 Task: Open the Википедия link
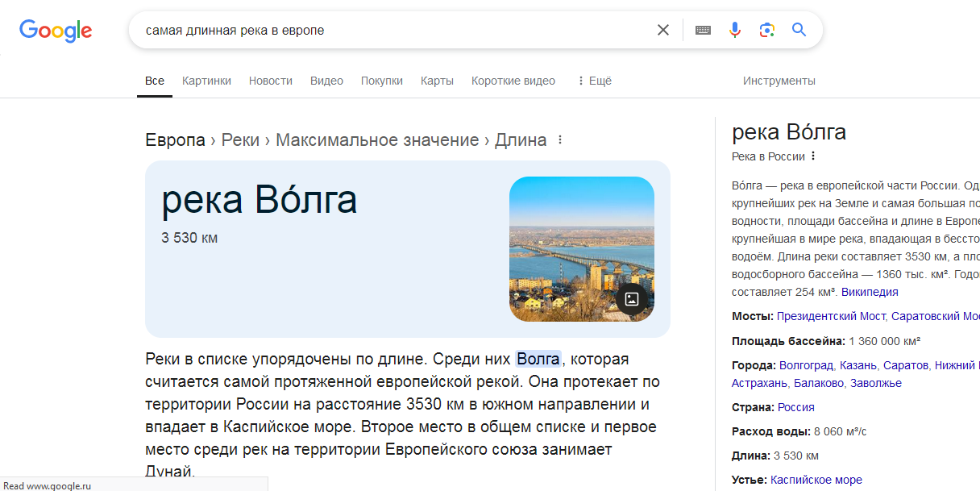click(869, 292)
